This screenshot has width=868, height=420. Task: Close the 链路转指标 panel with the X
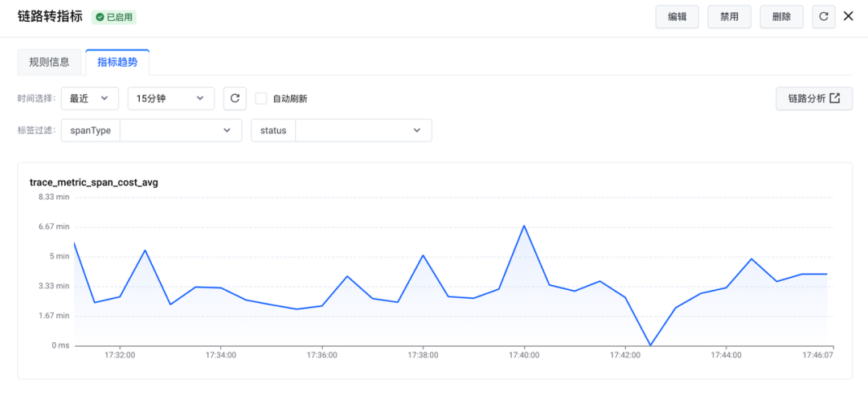848,16
